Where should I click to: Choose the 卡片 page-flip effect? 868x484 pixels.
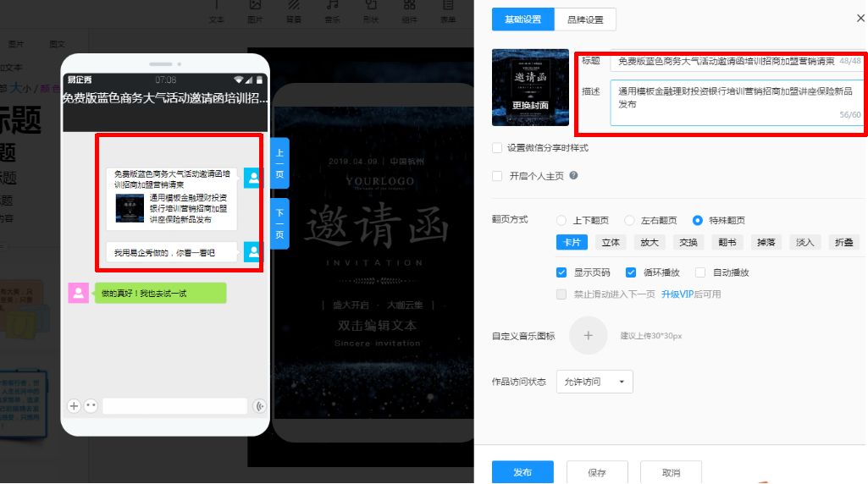pyautogui.click(x=572, y=242)
